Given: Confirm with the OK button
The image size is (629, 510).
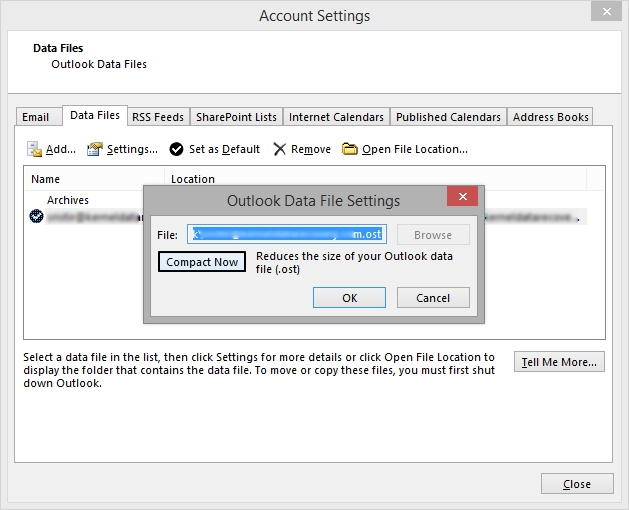Looking at the screenshot, I should pyautogui.click(x=349, y=298).
